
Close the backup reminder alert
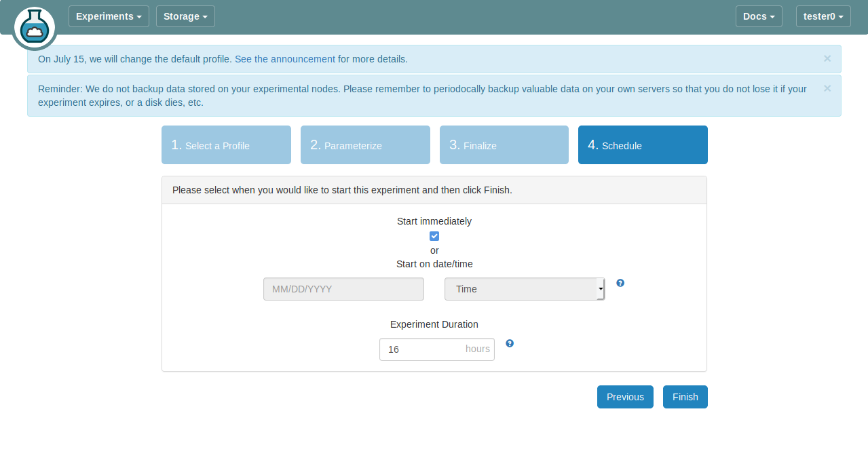[x=827, y=88]
